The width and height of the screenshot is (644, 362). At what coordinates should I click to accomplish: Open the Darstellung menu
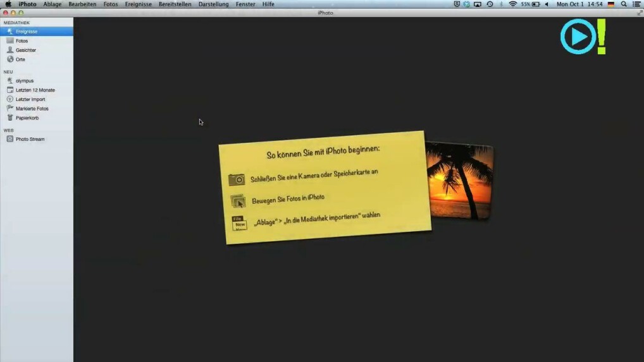coord(213,4)
